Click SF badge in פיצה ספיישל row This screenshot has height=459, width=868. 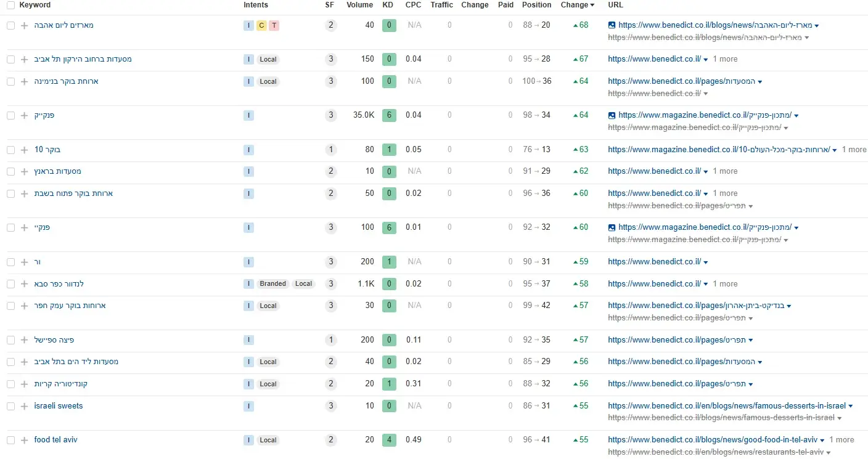tap(331, 340)
